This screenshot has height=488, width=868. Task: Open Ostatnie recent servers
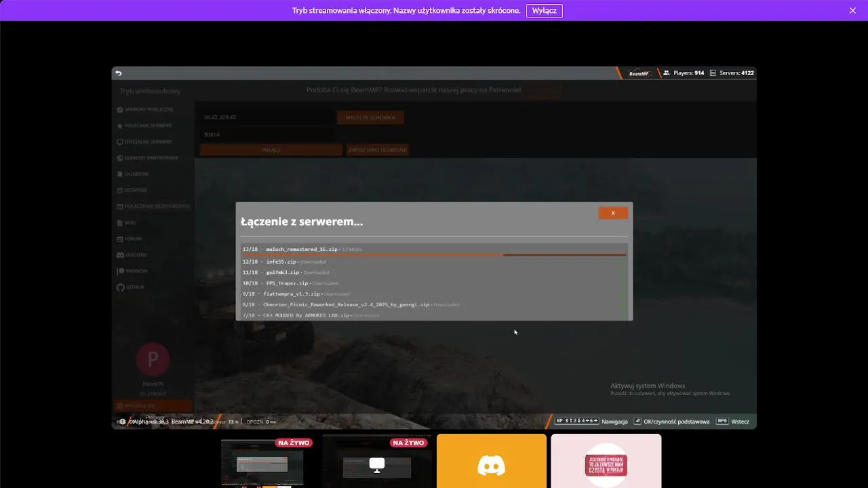(x=132, y=190)
